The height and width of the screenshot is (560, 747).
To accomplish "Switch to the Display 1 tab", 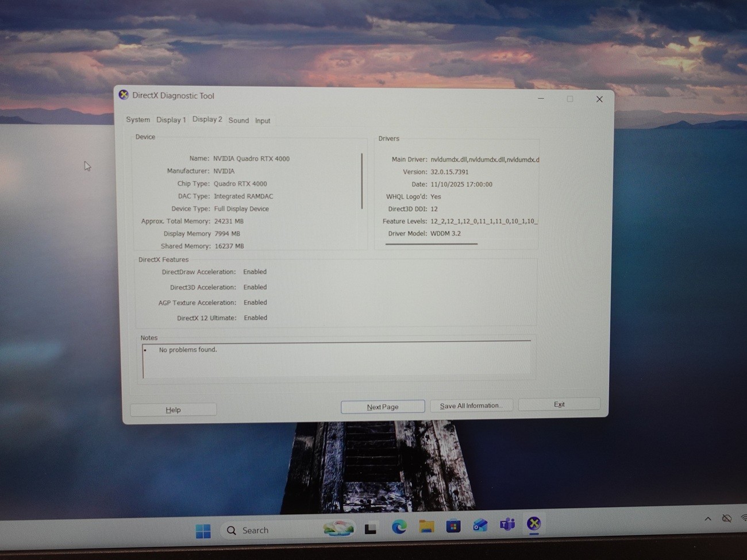I will pos(171,119).
